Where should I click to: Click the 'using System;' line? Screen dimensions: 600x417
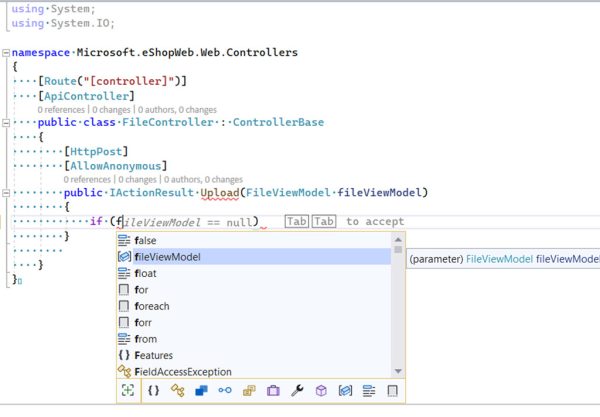pos(53,9)
